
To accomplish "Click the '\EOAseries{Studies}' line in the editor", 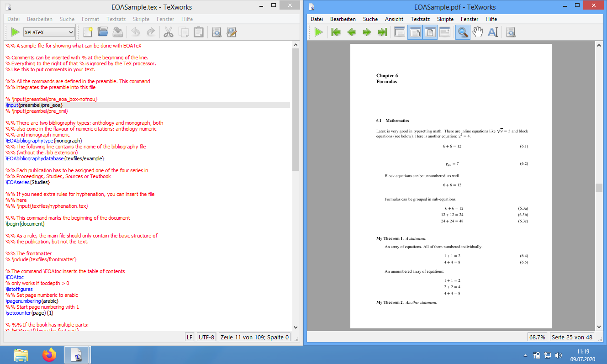I will tap(28, 182).
